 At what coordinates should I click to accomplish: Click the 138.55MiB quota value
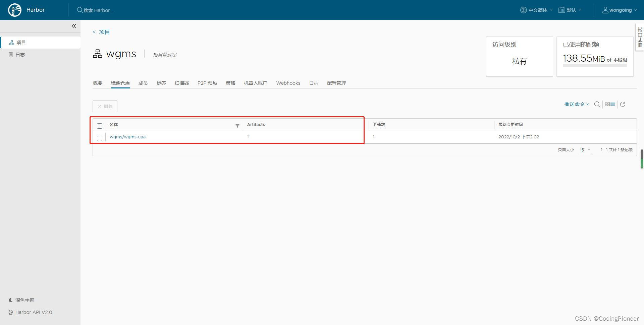coord(584,58)
